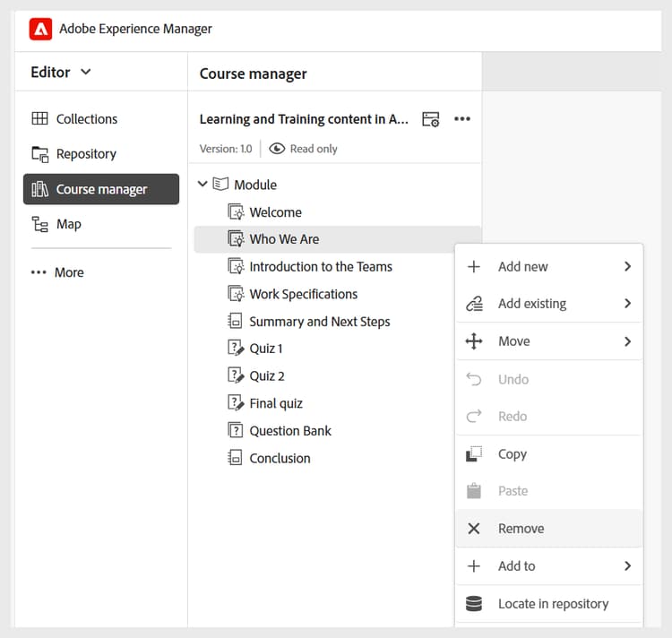The height and width of the screenshot is (638, 672).
Task: Open the Repository folder icon
Action: [x=40, y=154]
